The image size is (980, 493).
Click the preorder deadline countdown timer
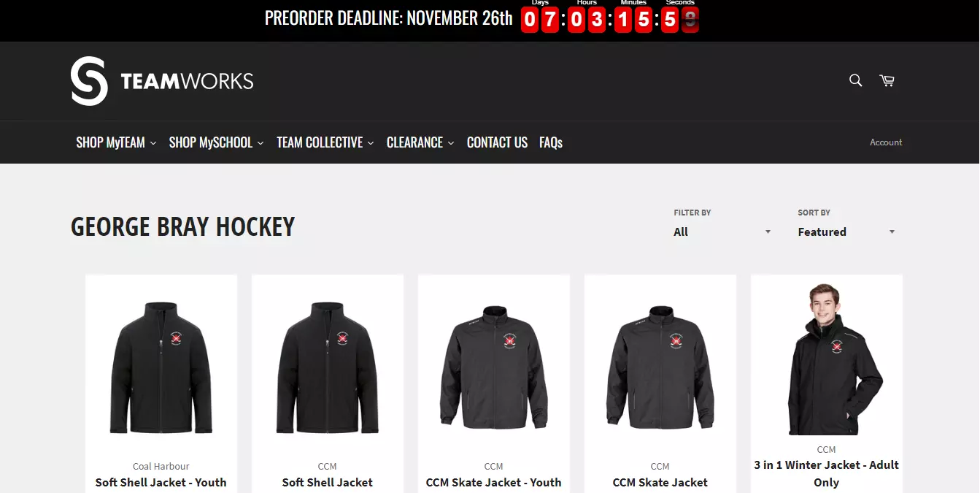[610, 18]
